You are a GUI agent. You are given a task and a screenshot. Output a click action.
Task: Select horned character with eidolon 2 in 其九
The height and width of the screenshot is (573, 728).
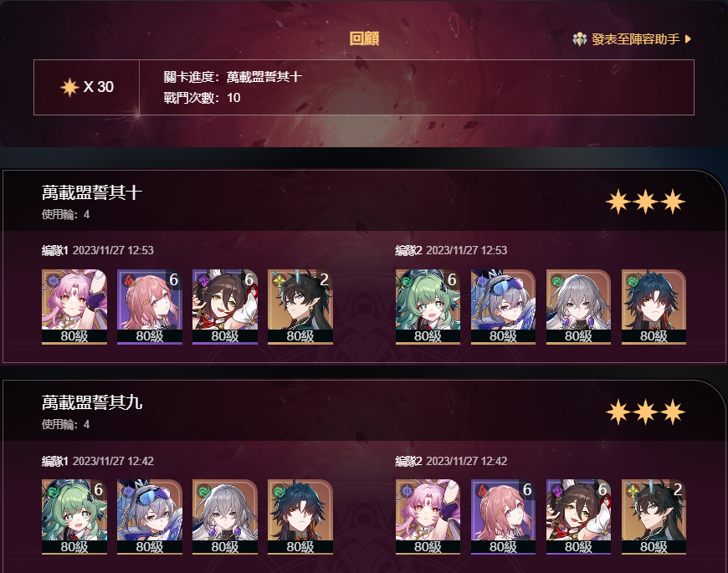654,517
